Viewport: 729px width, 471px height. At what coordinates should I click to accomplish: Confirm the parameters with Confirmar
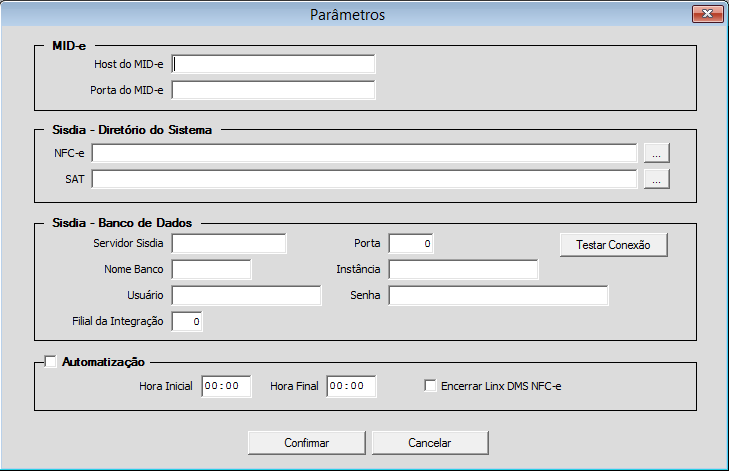point(307,443)
